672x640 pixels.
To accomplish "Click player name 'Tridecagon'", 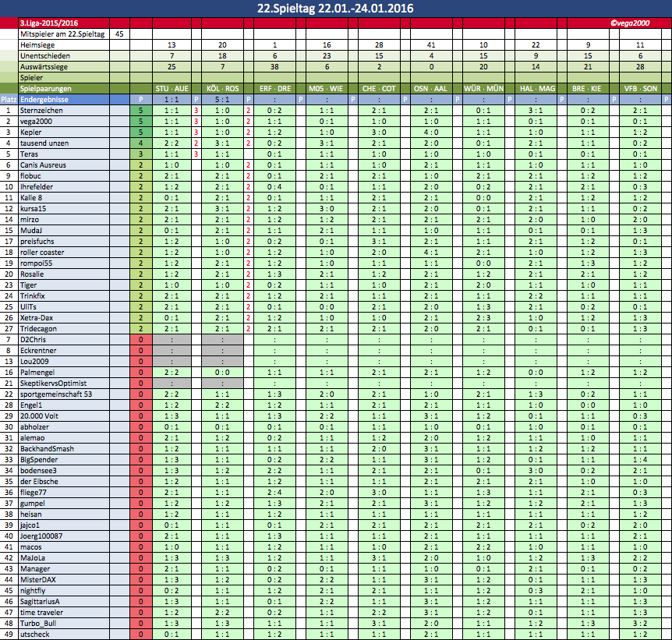I will (38, 329).
